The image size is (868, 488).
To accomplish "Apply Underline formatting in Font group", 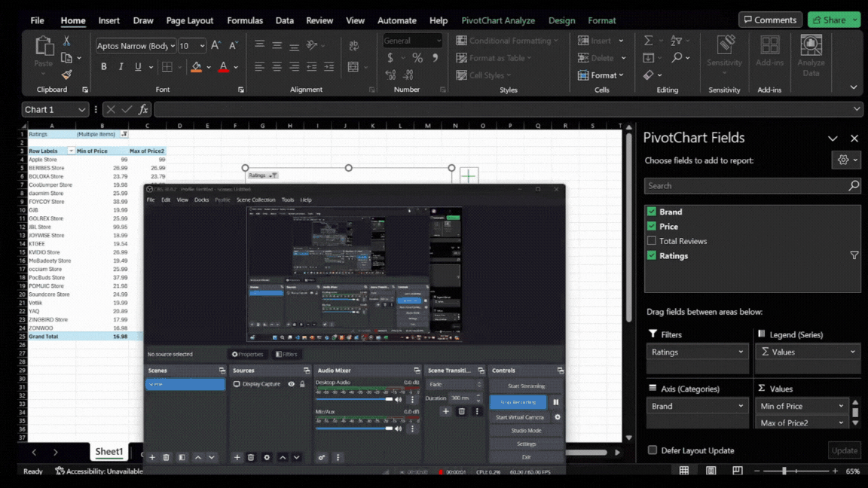I will (138, 67).
